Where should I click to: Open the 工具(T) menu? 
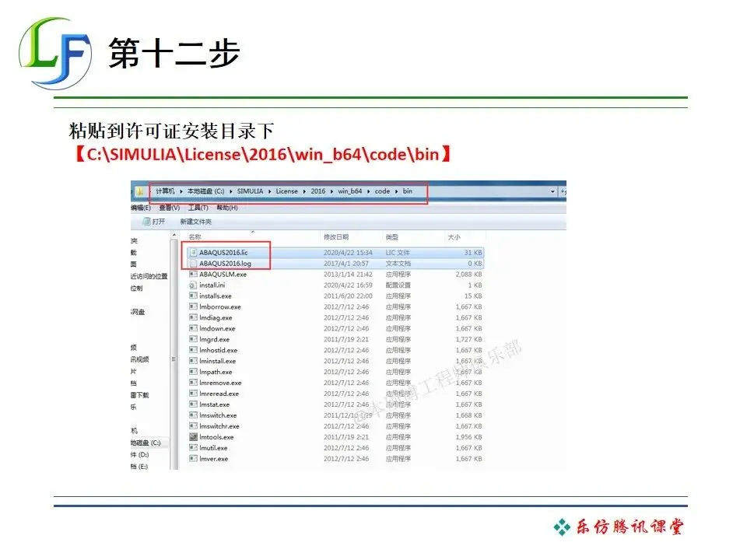(x=198, y=208)
